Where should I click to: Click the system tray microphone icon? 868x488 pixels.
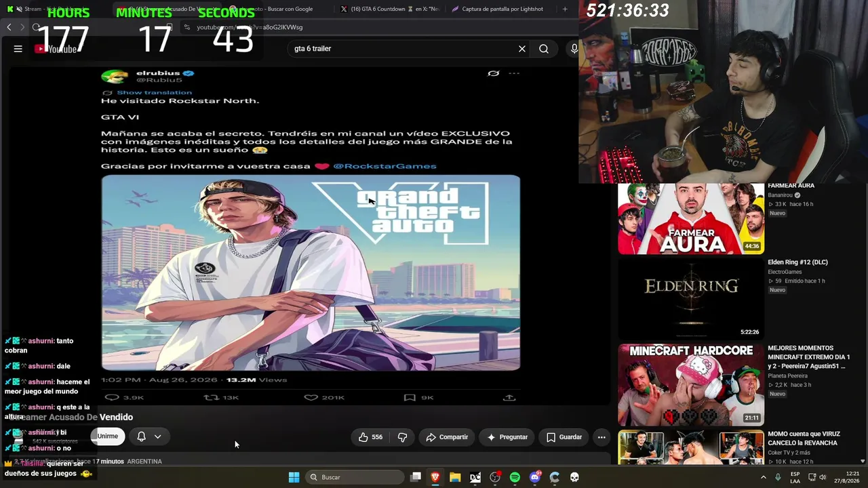(x=778, y=477)
